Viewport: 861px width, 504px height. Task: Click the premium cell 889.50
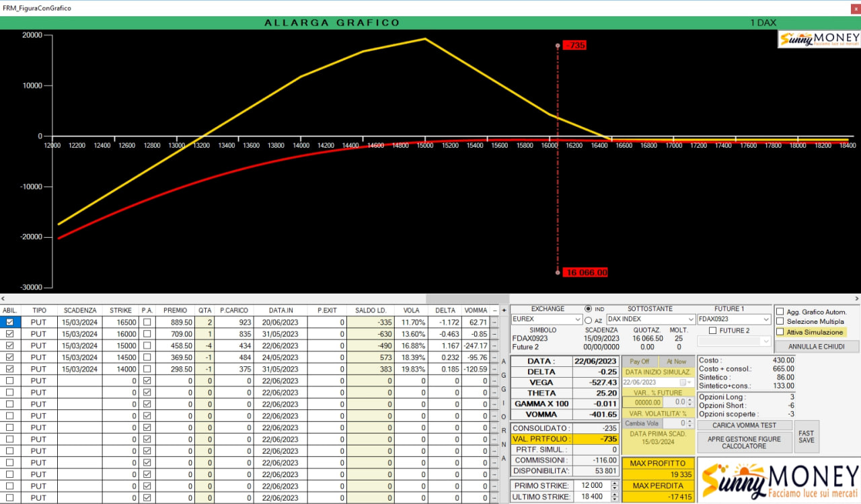pyautogui.click(x=176, y=323)
